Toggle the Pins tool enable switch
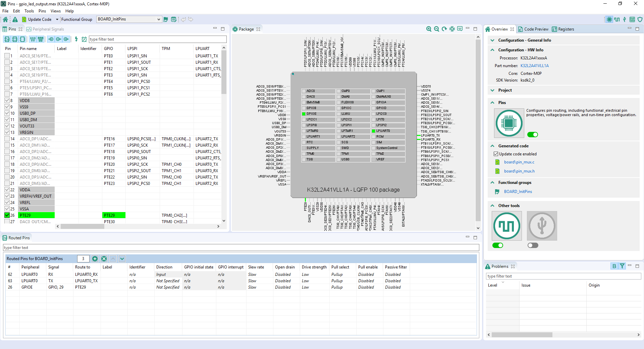The width and height of the screenshot is (644, 349). [x=532, y=135]
